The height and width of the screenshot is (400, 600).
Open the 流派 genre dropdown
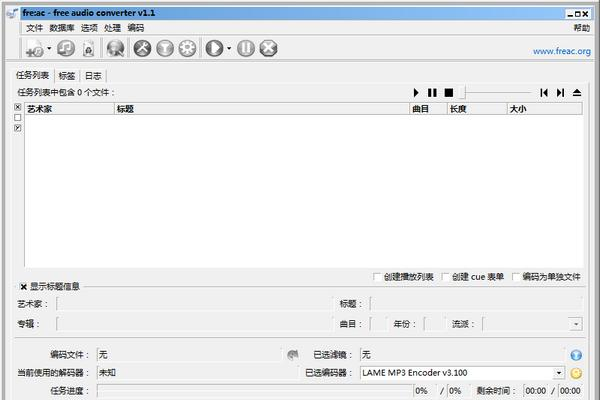[576, 324]
